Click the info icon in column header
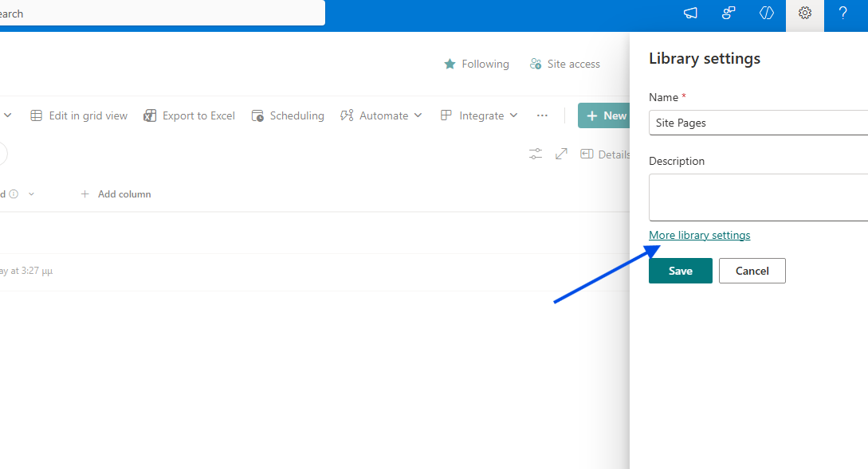The height and width of the screenshot is (469, 868). (x=14, y=194)
